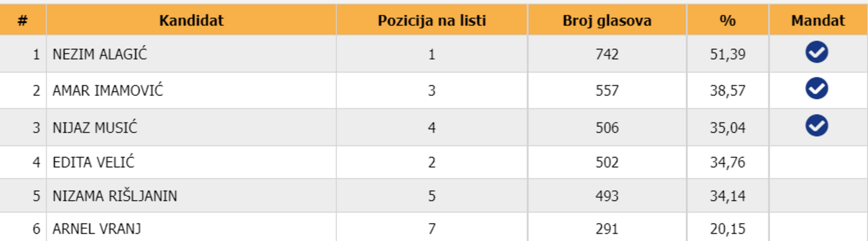Sort by the Broj glasova column header

coord(607,20)
